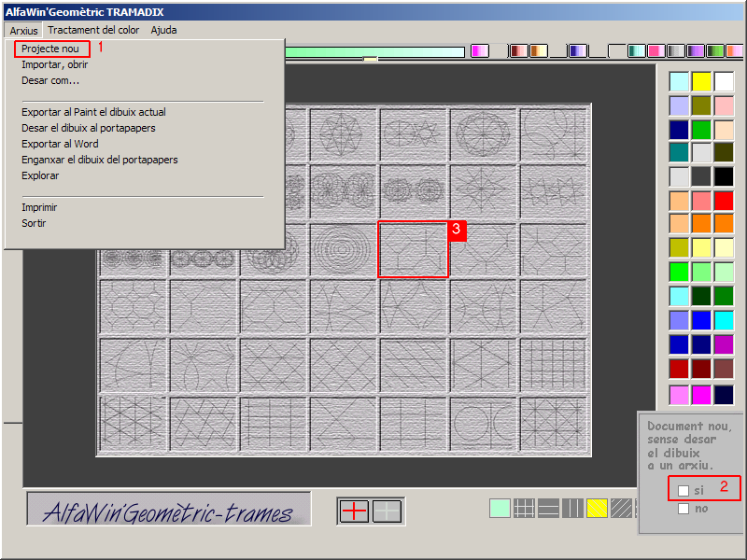Image resolution: width=747 pixels, height=560 pixels.
Task: Select the dark blue gradient button
Action: coord(578,50)
